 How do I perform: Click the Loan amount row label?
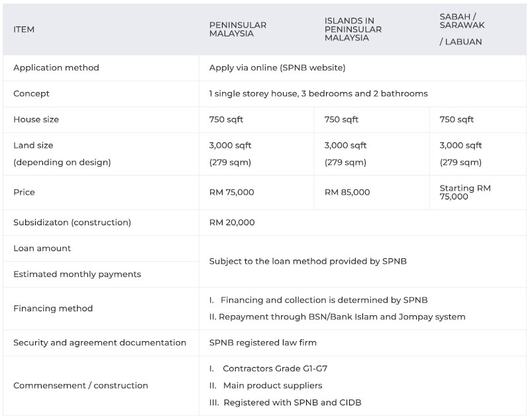(x=42, y=248)
